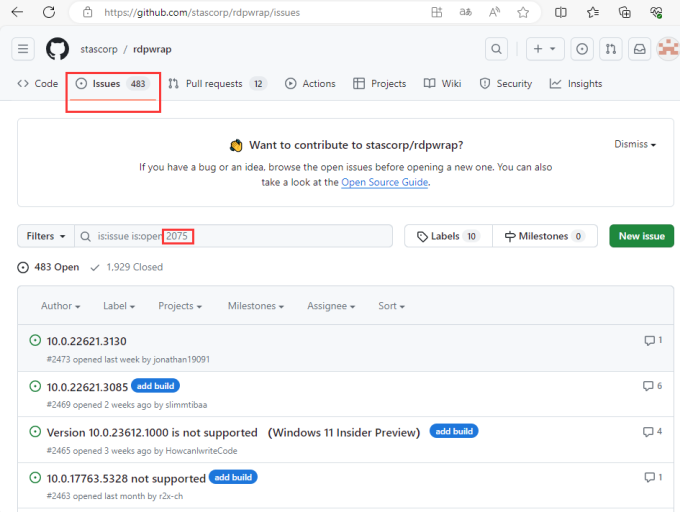Click author slimmtibaa
This screenshot has height=512, width=680.
(x=186, y=405)
